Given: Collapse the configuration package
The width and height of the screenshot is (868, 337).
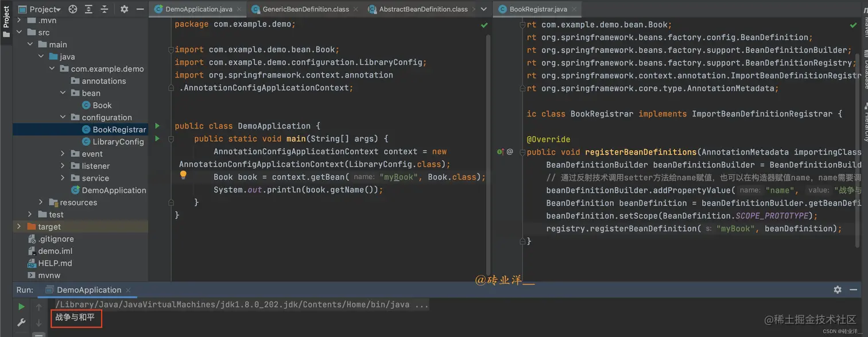Looking at the screenshot, I should click(x=63, y=117).
